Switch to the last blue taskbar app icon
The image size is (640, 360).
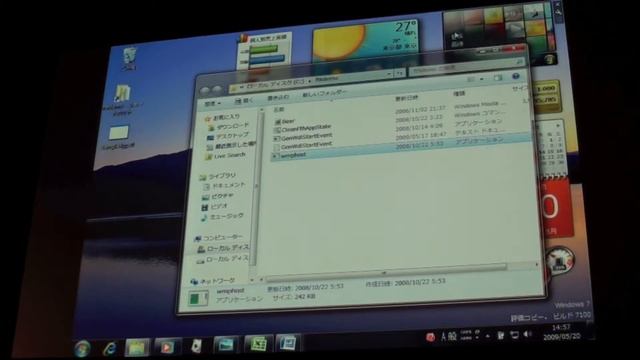point(288,343)
